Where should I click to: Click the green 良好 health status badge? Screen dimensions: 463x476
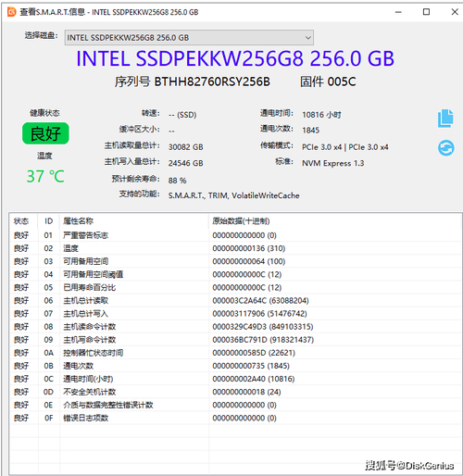pyautogui.click(x=45, y=133)
